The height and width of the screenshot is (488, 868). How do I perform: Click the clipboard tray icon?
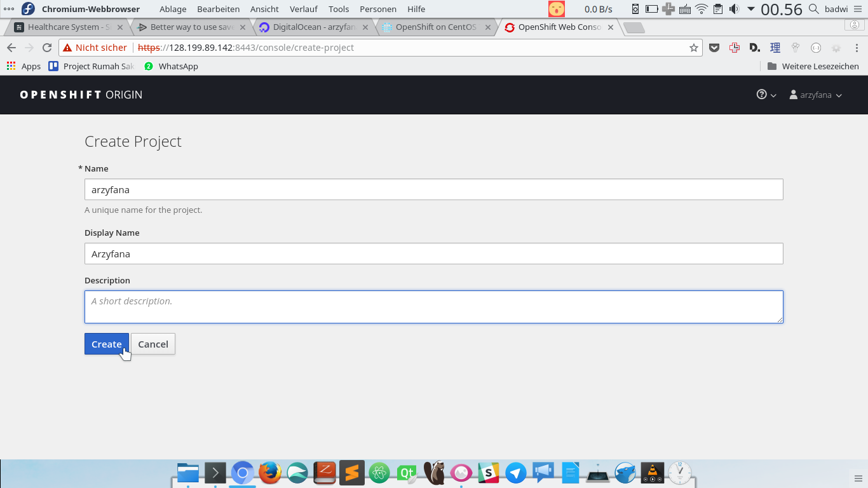[718, 9]
